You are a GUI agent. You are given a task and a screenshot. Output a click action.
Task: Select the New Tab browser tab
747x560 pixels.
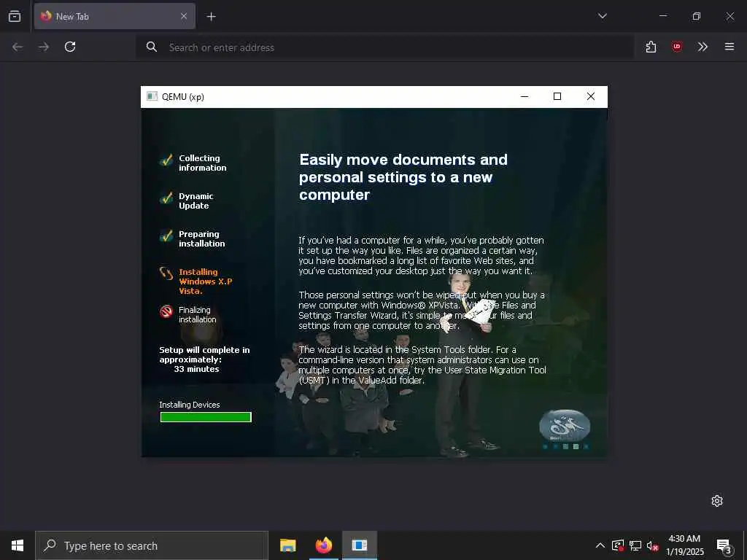click(x=115, y=16)
